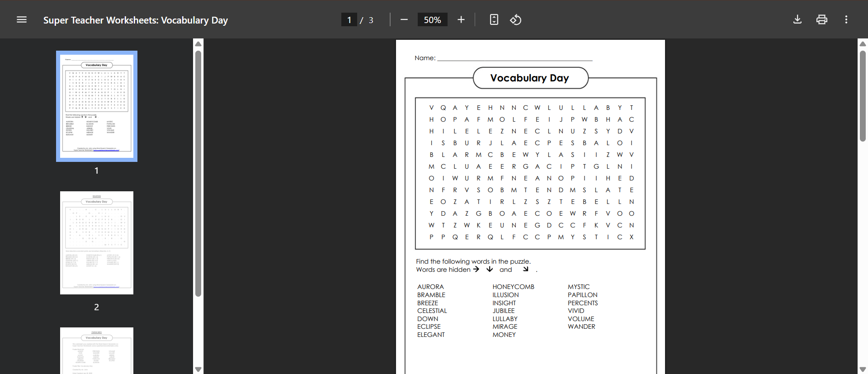Click the fit to page icon
Viewport: 868px width, 374px height.
click(x=494, y=20)
